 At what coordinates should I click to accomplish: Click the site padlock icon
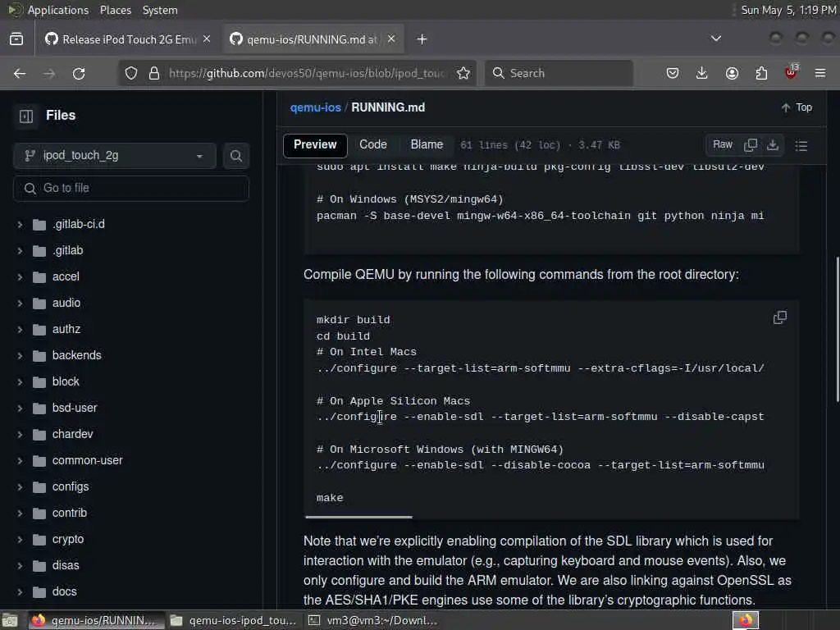click(154, 73)
